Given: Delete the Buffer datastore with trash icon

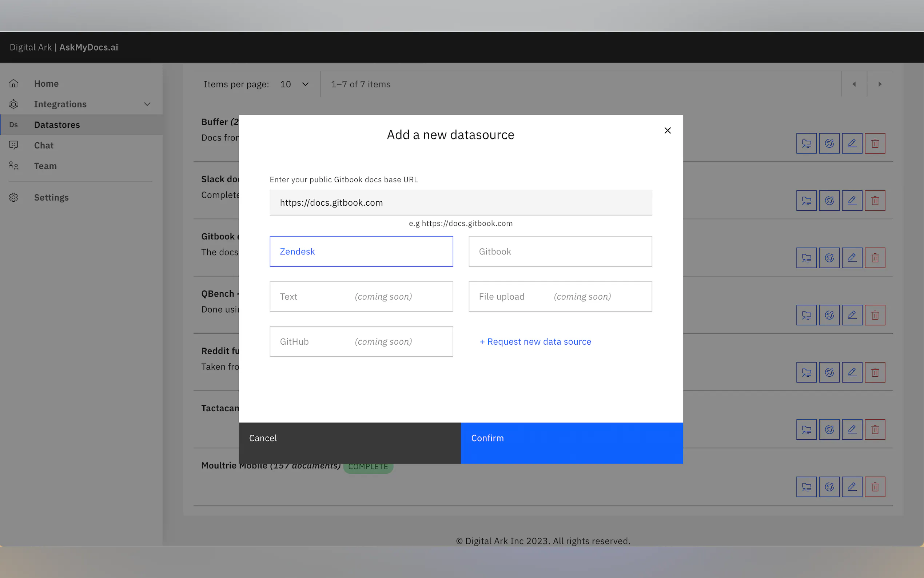Looking at the screenshot, I should (x=875, y=143).
